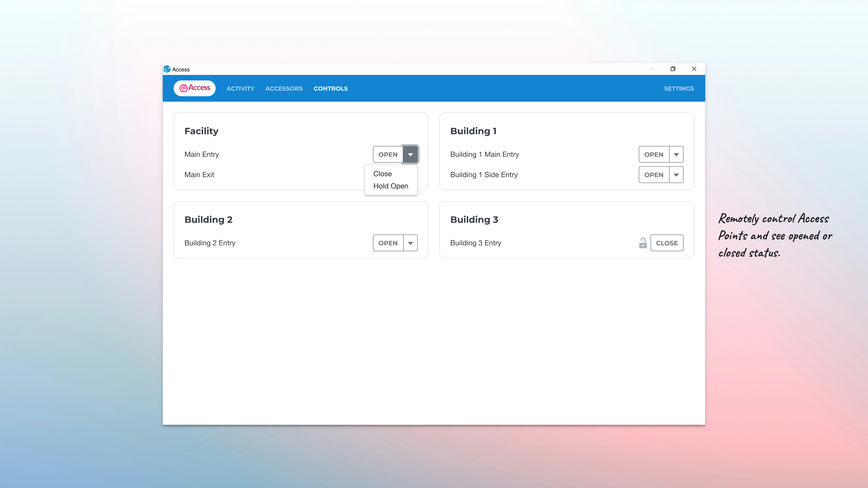The image size is (868, 488).
Task: Click the dropdown arrow icon on Main Entry OPEN button
Action: point(410,154)
